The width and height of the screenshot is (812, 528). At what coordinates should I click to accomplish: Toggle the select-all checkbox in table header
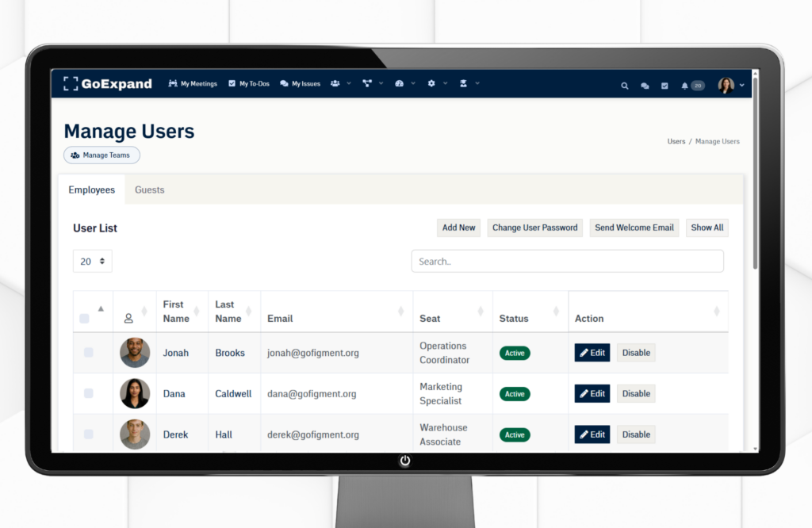(x=84, y=319)
